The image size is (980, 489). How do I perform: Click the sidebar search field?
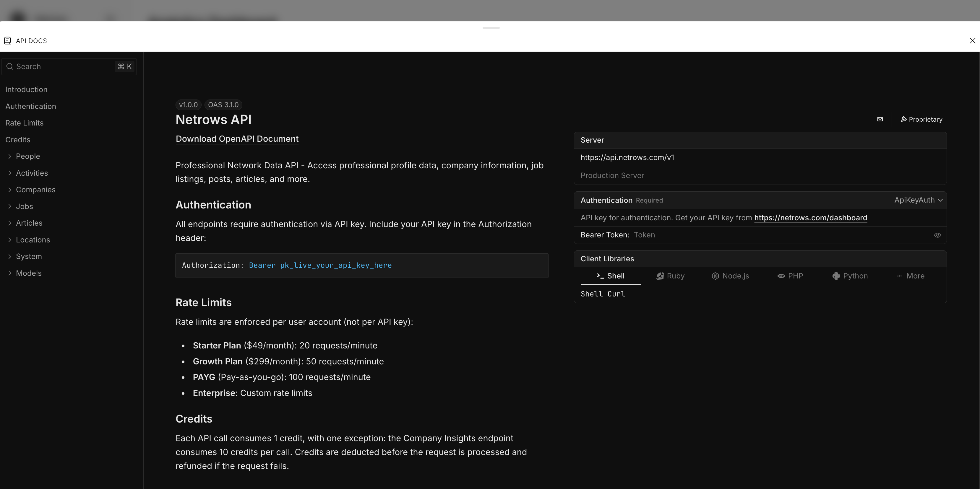[x=57, y=66]
